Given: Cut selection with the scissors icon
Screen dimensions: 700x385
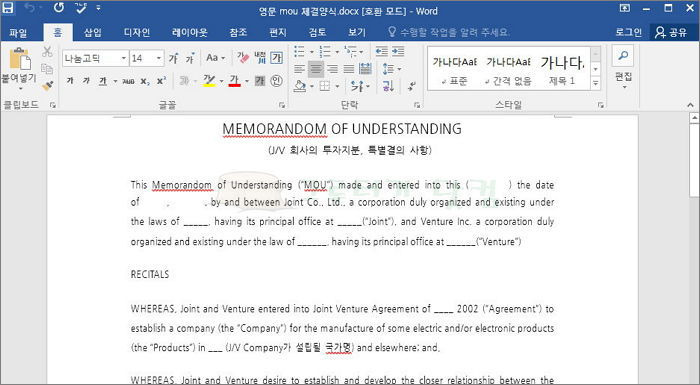Looking at the screenshot, I should click(x=47, y=51).
